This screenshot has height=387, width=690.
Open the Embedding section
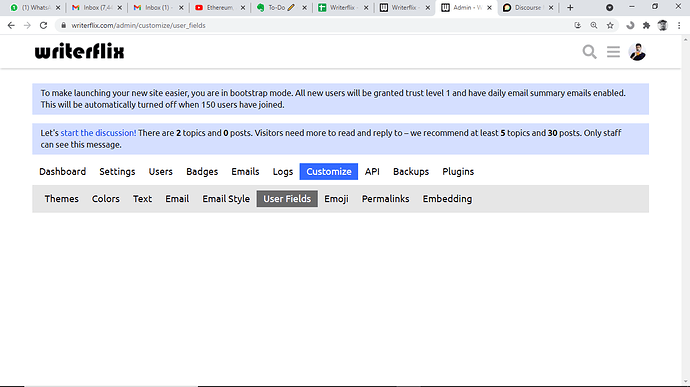tap(447, 199)
